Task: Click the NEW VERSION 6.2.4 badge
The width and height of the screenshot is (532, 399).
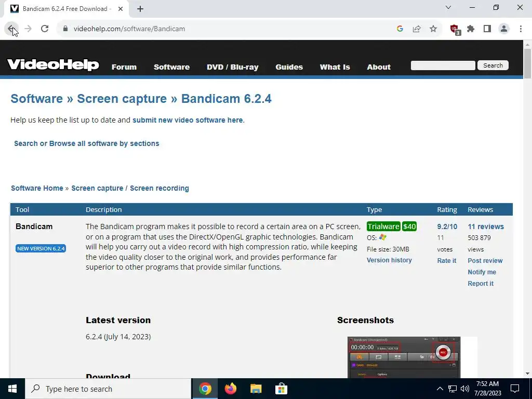Action: 41,248
